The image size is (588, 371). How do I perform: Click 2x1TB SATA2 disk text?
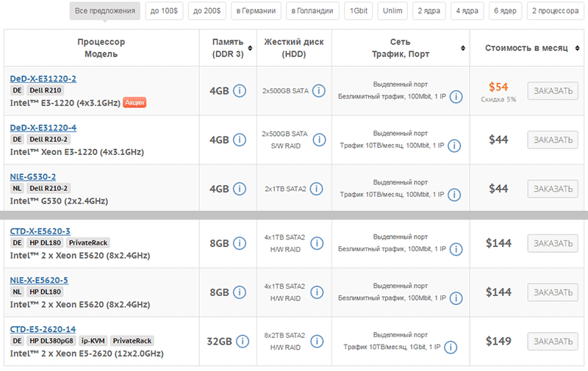pos(285,189)
